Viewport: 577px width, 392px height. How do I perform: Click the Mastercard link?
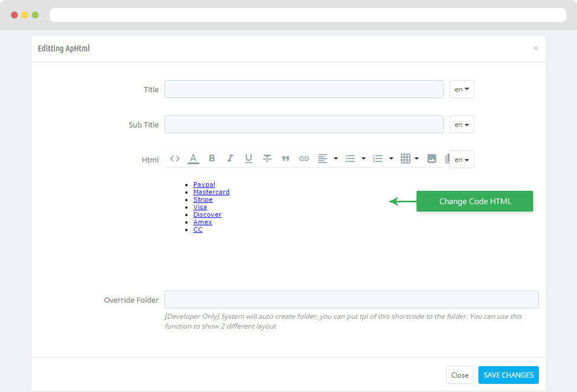[211, 192]
